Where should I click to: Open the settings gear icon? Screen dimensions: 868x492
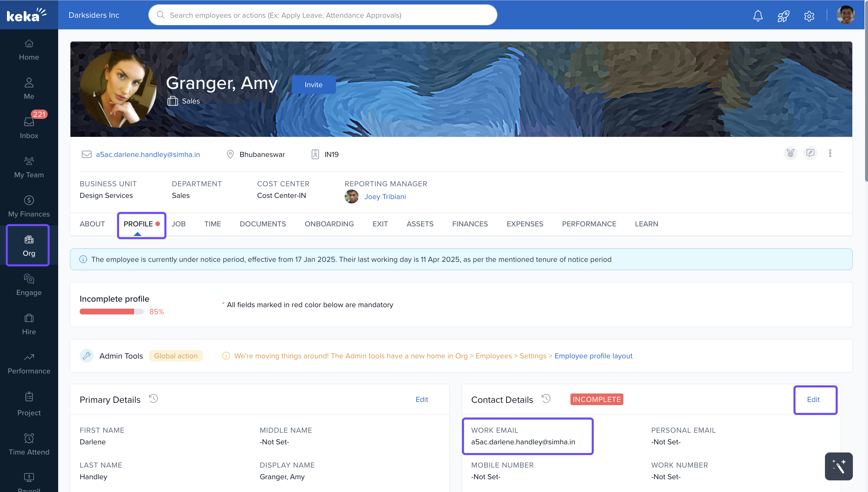click(x=809, y=15)
